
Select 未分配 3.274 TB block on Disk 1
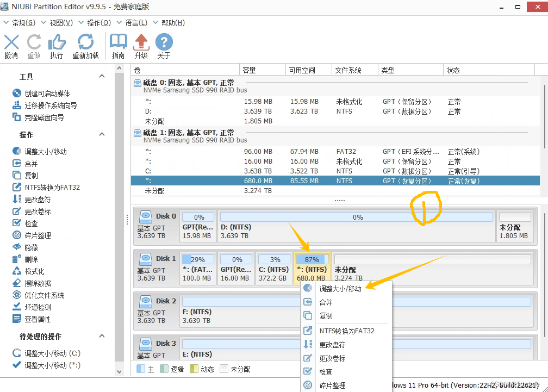433,269
